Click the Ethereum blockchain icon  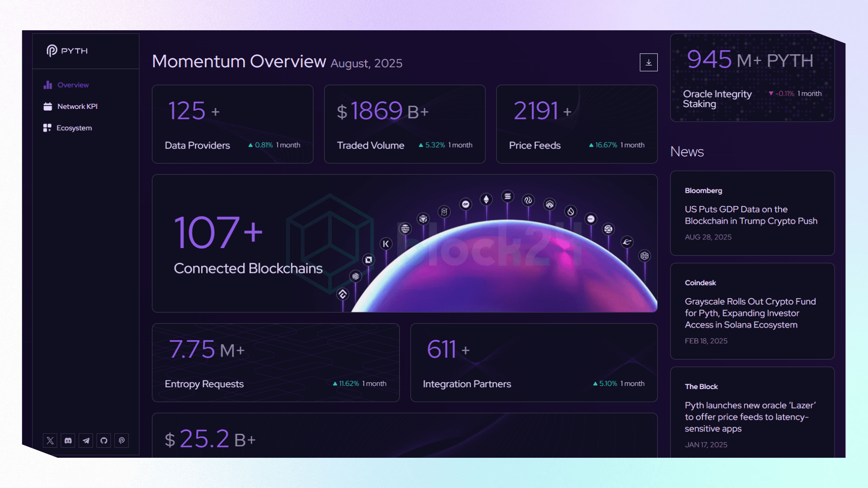point(486,199)
